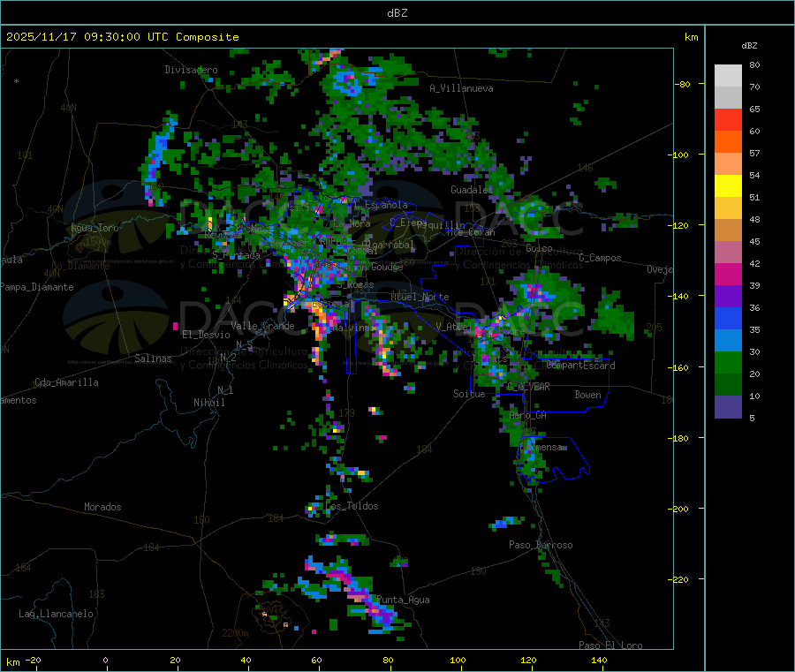Click the Divisadero place label
Viewport: 795px width, 672px height.
coord(191,70)
